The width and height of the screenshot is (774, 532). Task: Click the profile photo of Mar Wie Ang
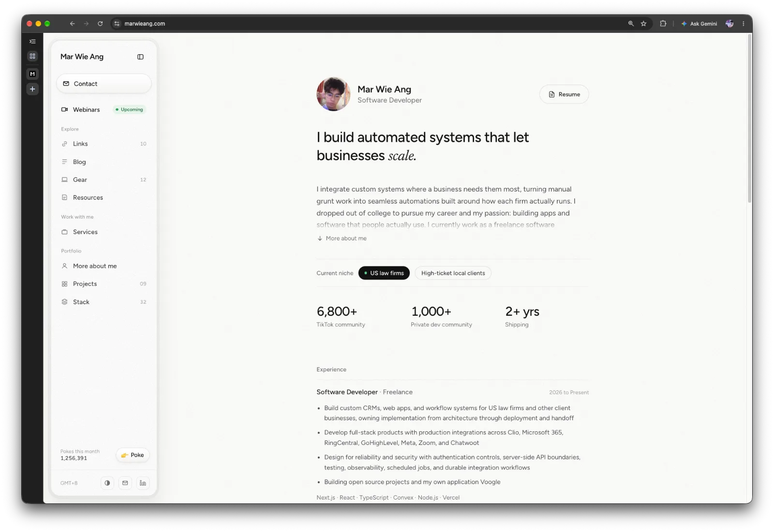point(333,94)
